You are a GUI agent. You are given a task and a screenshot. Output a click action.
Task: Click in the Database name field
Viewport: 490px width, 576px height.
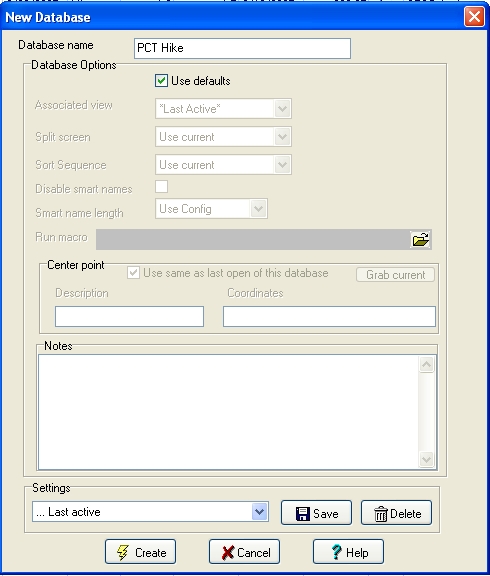(x=242, y=48)
